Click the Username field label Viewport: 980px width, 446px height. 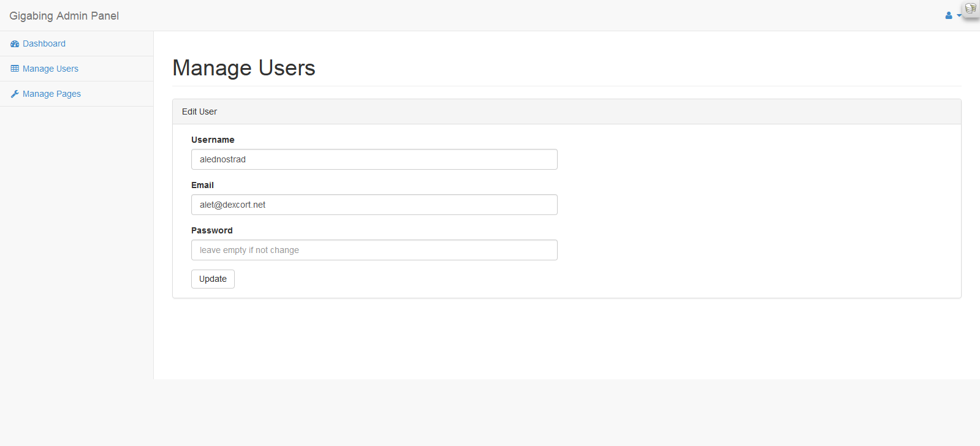tap(213, 140)
